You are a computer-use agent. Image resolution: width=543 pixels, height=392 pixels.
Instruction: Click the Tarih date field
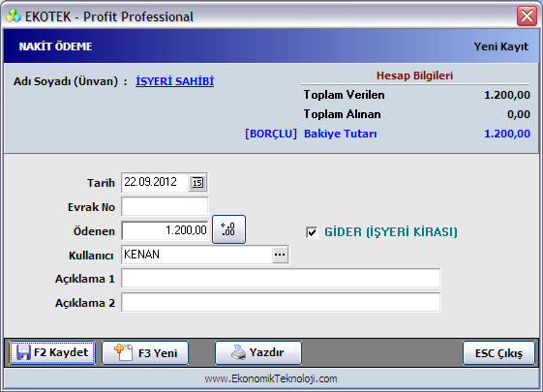[155, 182]
